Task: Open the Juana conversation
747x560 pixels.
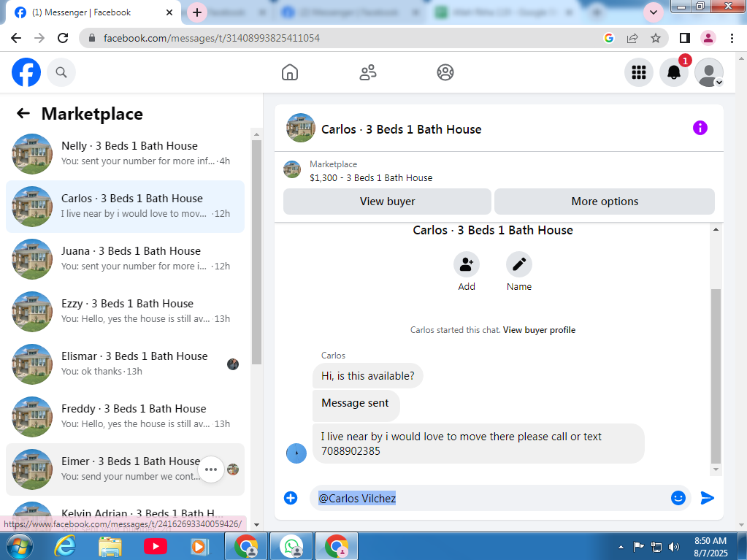Action: [125, 259]
